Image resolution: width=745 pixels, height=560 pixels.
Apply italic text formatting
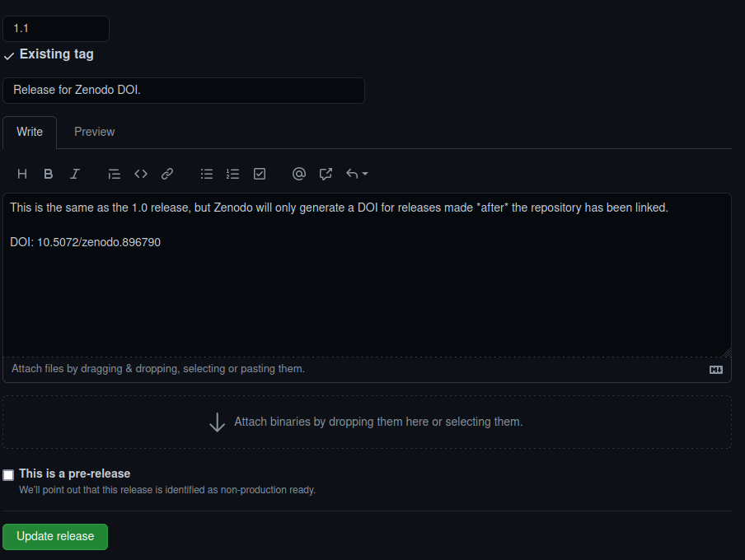point(75,174)
